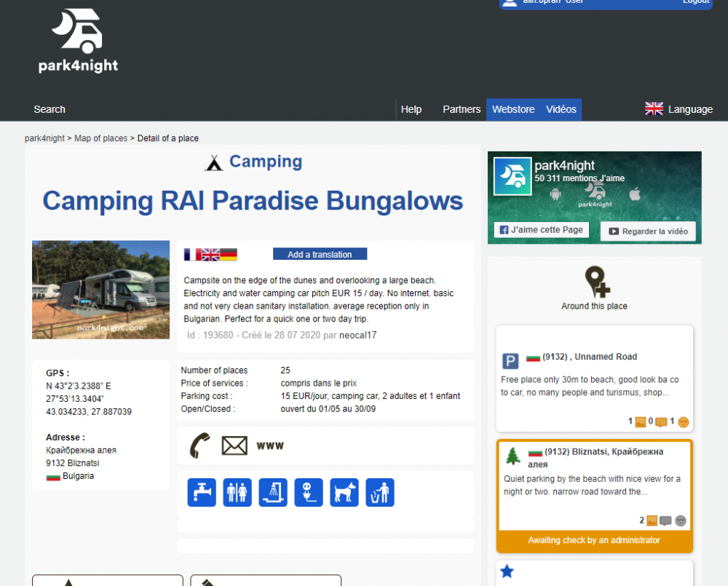Open the Vidéos menu item
728x586 pixels.
(x=561, y=109)
